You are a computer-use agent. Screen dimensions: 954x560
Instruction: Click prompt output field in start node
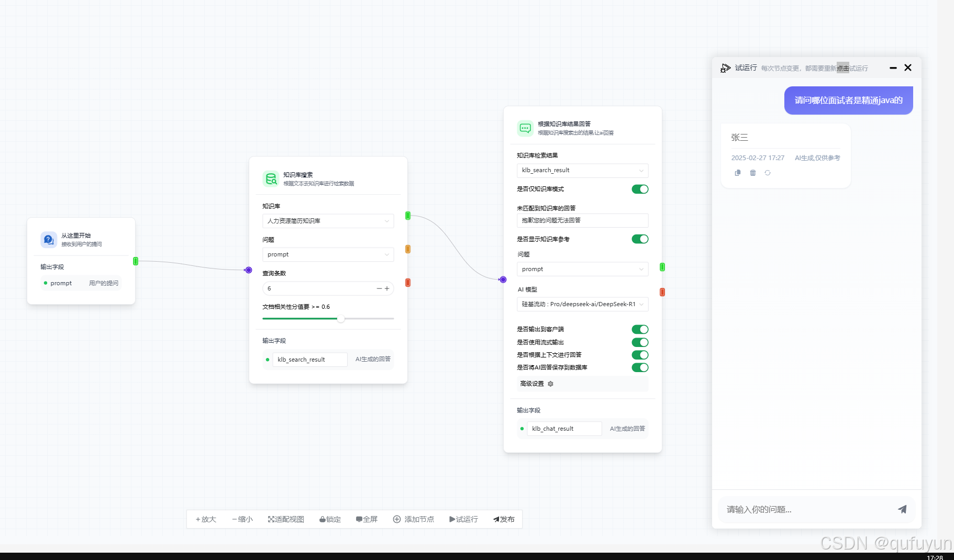point(81,283)
